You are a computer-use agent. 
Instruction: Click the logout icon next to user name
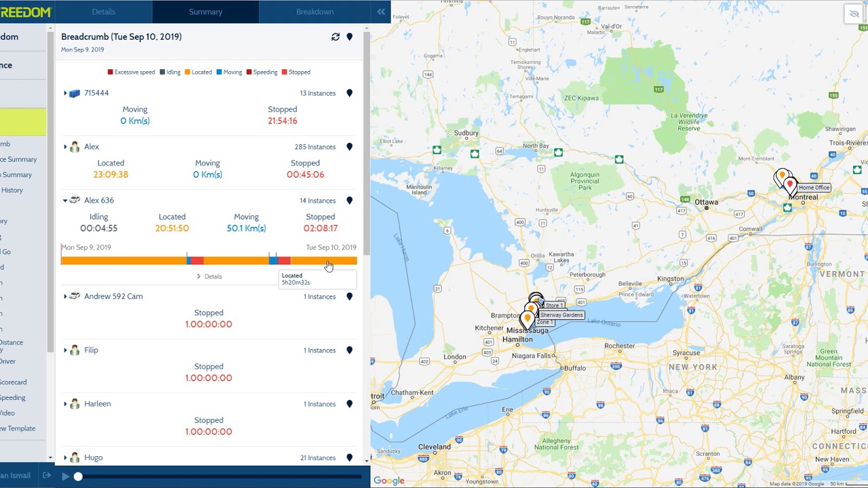(46, 475)
